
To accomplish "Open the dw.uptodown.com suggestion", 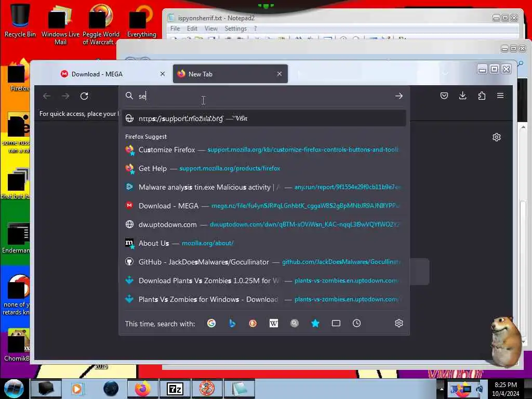I will click(264, 224).
